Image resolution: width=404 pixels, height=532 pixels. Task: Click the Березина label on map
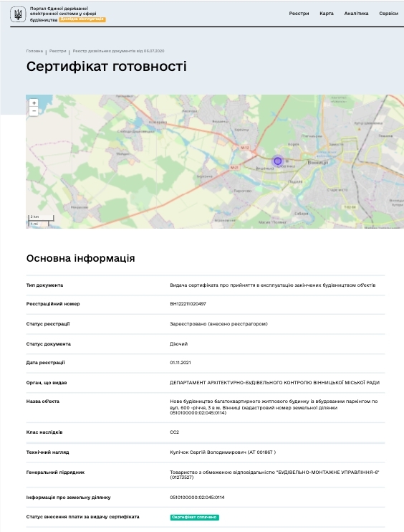click(x=205, y=176)
